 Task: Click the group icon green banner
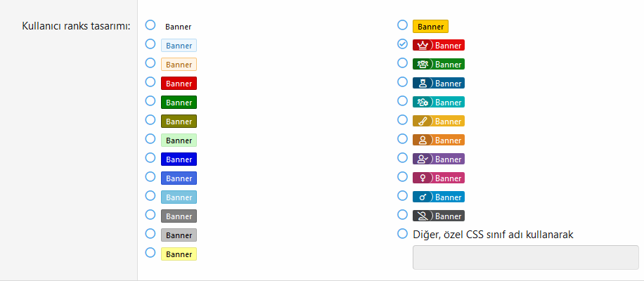pyautogui.click(x=438, y=65)
